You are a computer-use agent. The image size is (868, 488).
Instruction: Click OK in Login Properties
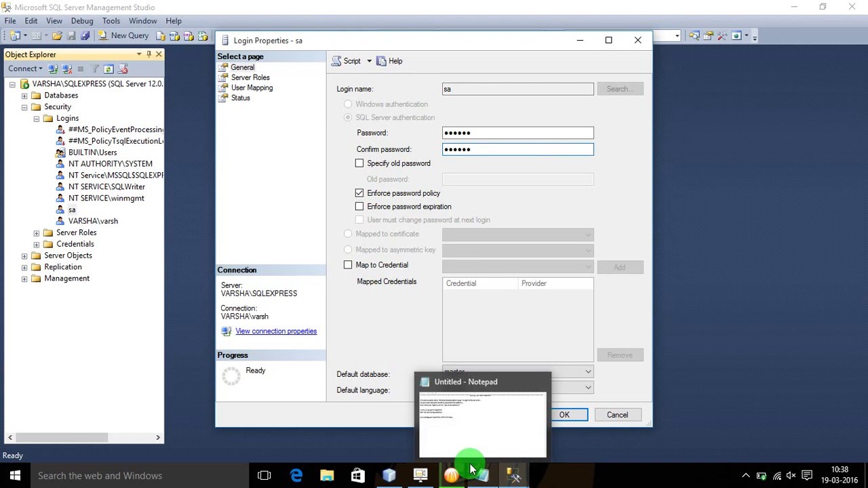coord(564,415)
